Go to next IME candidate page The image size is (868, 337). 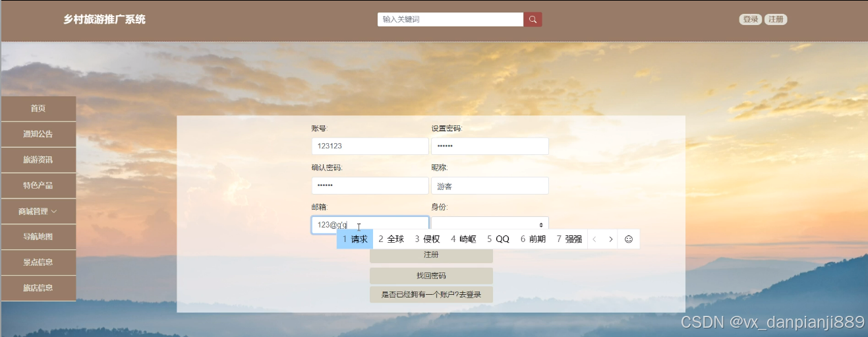coord(611,239)
